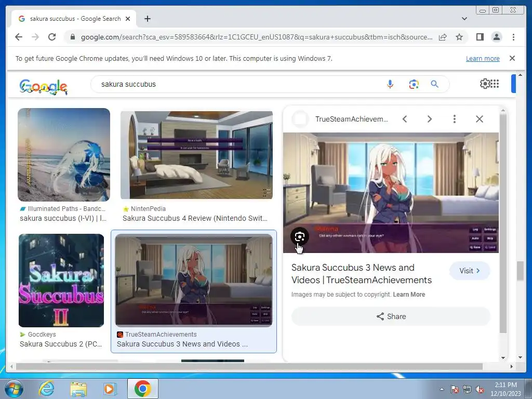Screen dimensions: 532x399
Task: Open the network icon in system tray
Action: tap(467, 389)
